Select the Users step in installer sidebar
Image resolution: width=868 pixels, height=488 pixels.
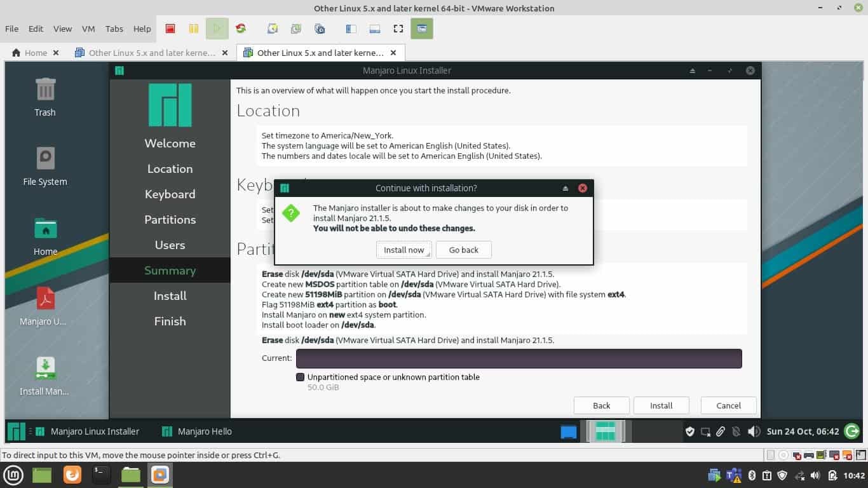tap(170, 245)
